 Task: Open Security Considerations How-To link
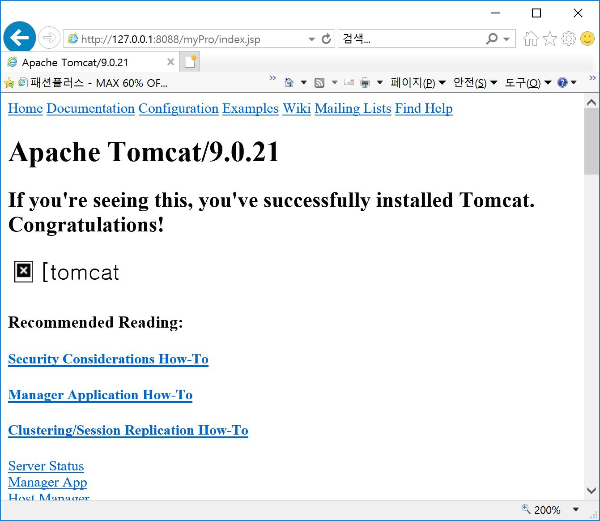(x=108, y=359)
